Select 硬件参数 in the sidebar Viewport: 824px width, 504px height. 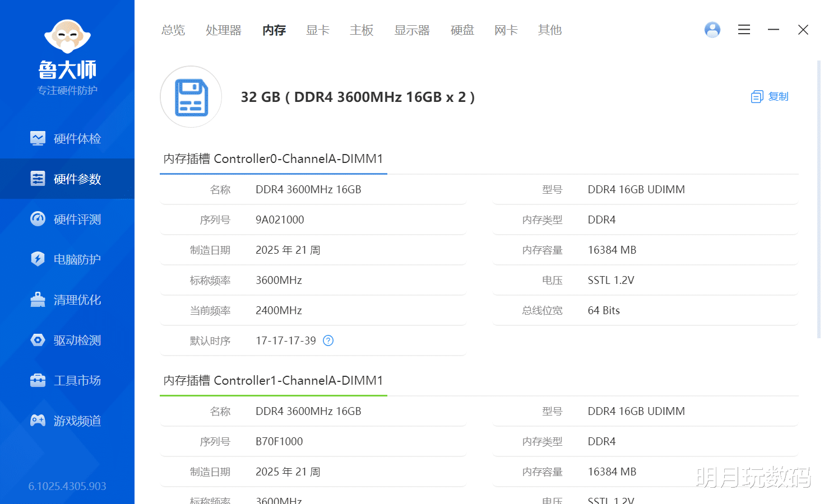(77, 179)
